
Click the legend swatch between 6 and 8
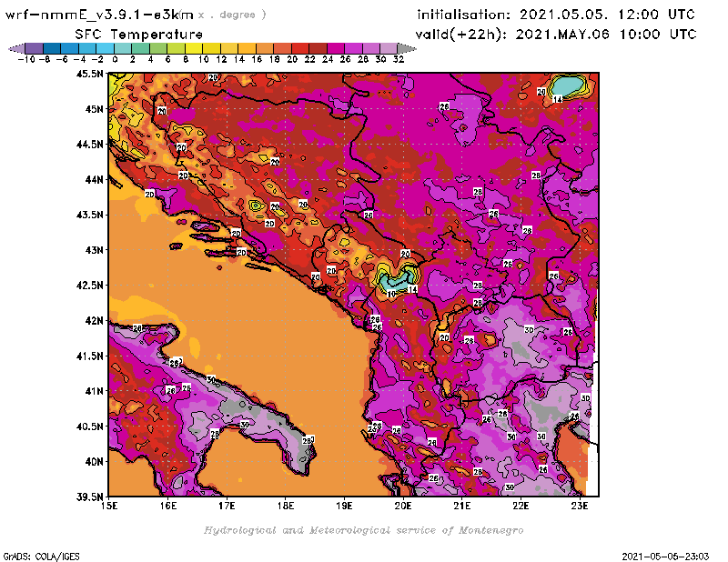pyautogui.click(x=176, y=48)
